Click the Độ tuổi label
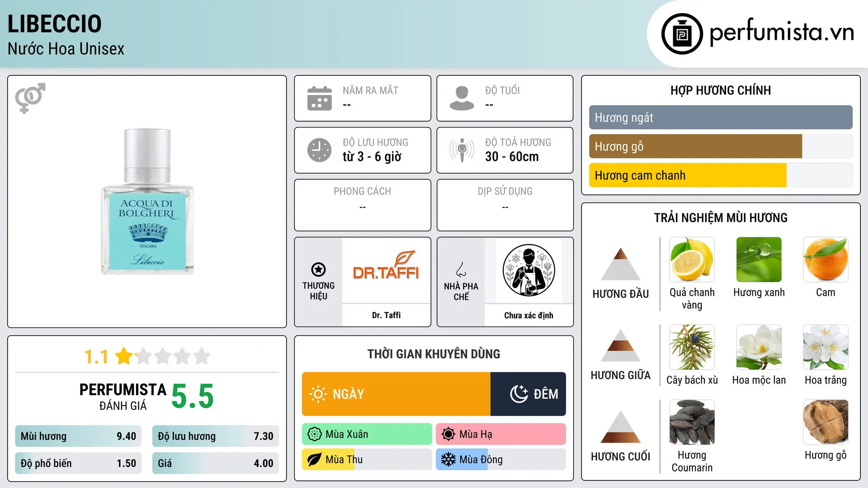Viewport: 868px width, 488px height. pos(502,90)
